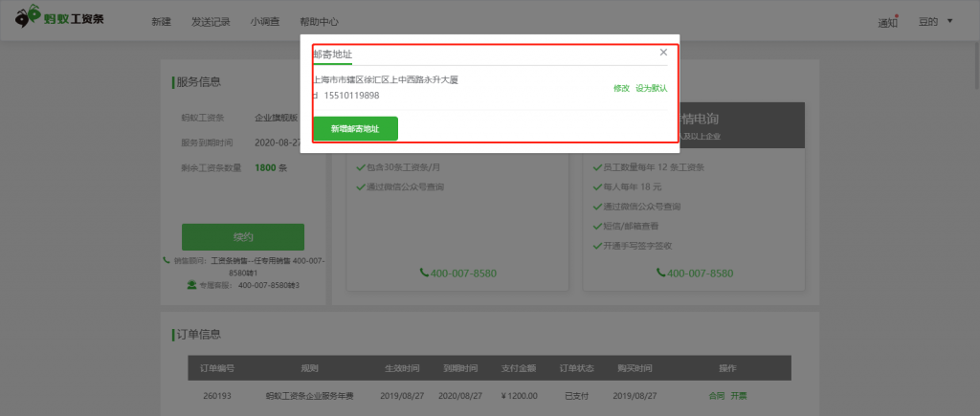This screenshot has height=416, width=980.
Task: Click the 蚂蚁工资条 ant logo
Action: coord(28,20)
